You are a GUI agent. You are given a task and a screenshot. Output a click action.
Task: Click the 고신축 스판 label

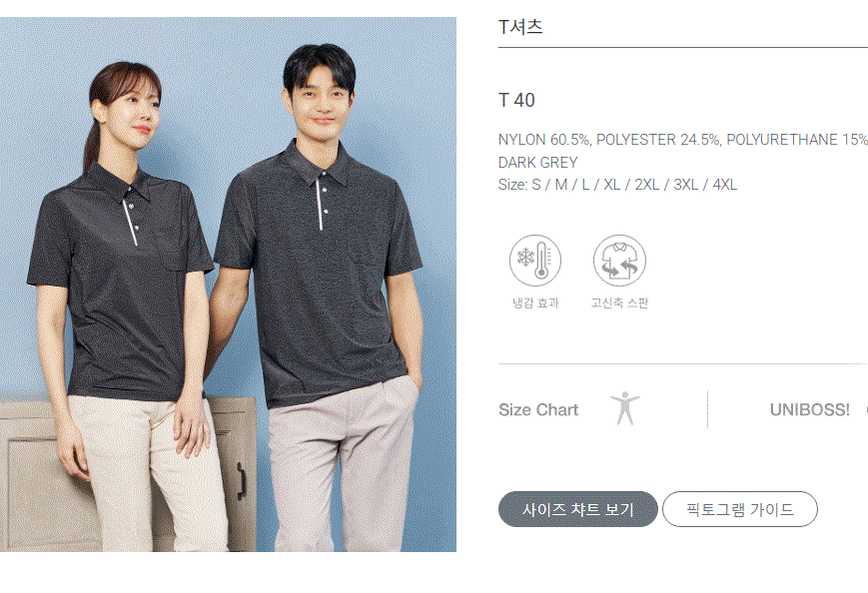click(x=619, y=302)
